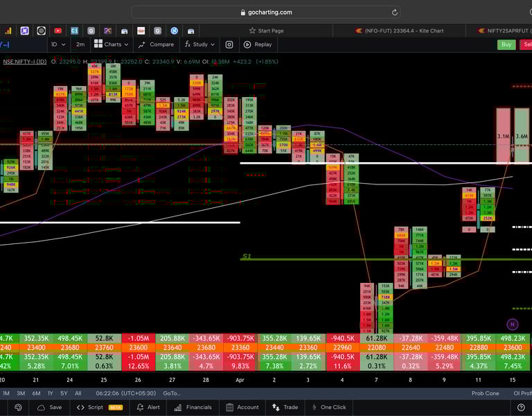Set range to 6M
532x416 pixels.
(36, 393)
